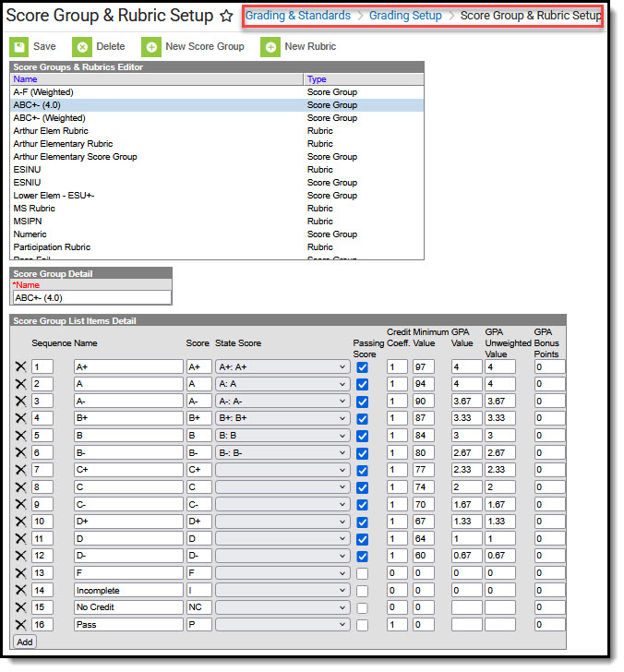624x672 pixels.
Task: Delete the A- row using its X
Action: click(x=20, y=402)
